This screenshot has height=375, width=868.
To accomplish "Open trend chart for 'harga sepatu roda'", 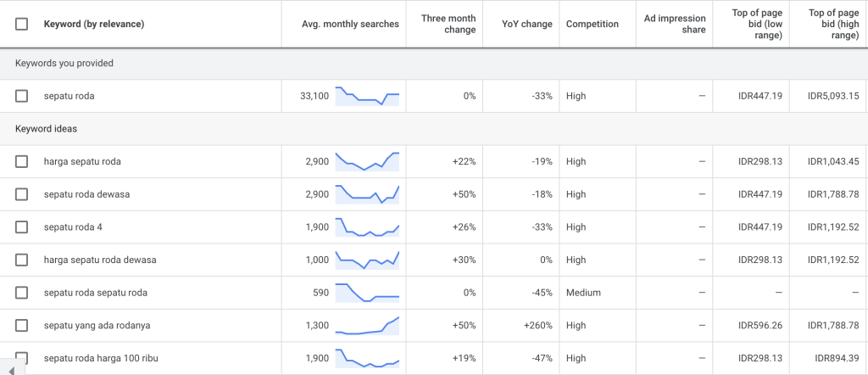I will tap(368, 161).
